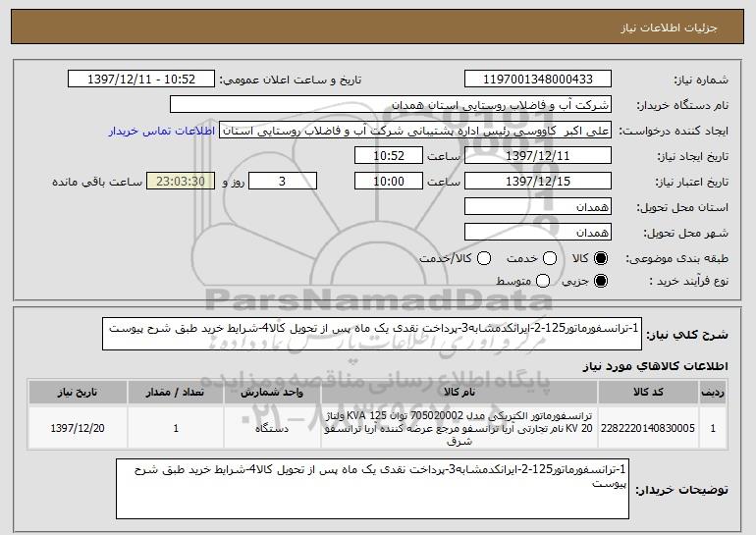The image size is (756, 535).
Task: Click the اطلاعات کالاهای مورد نیاز heading
Action: click(x=655, y=366)
